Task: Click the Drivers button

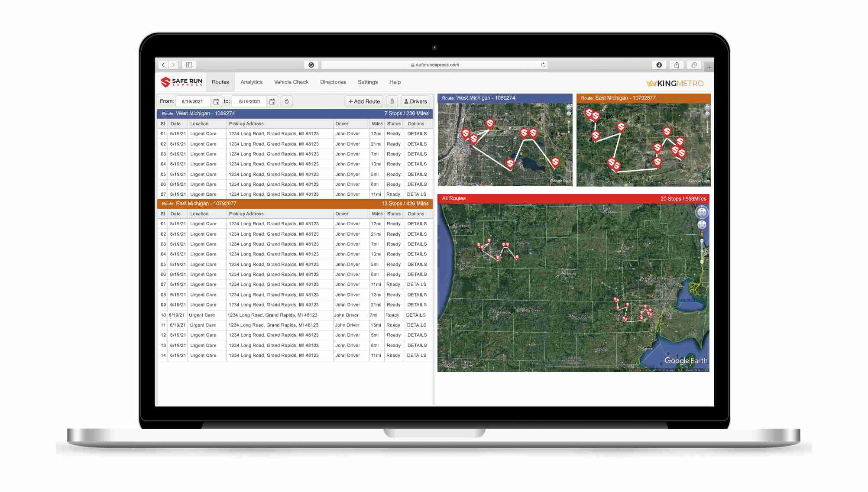Action: [415, 101]
